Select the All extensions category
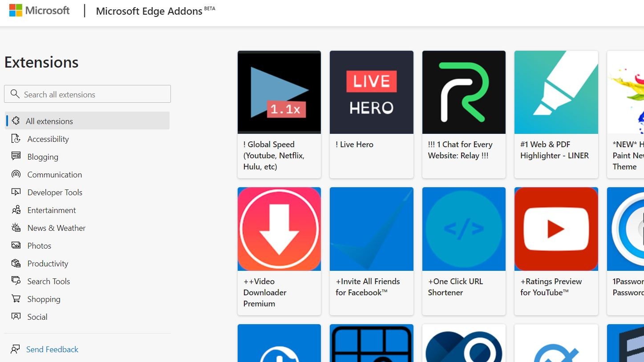The image size is (644, 362). tap(87, 121)
